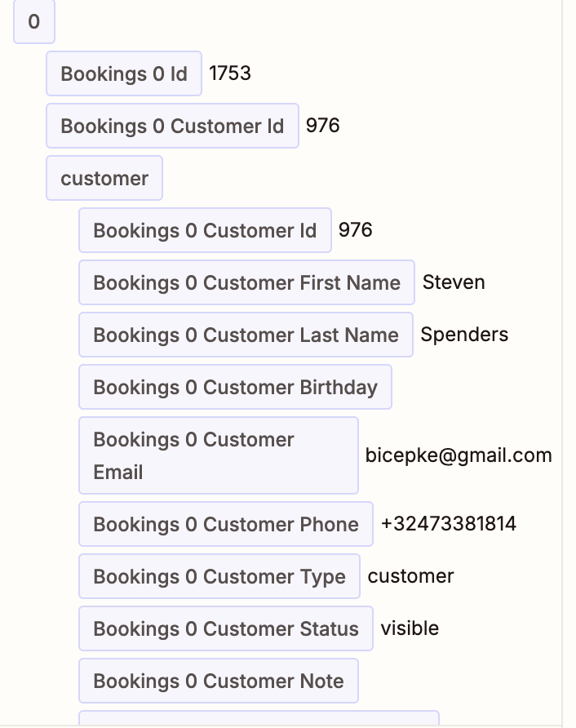The height and width of the screenshot is (728, 576).
Task: Select the Bookings 0 Customer Birthday field
Action: [235, 388]
